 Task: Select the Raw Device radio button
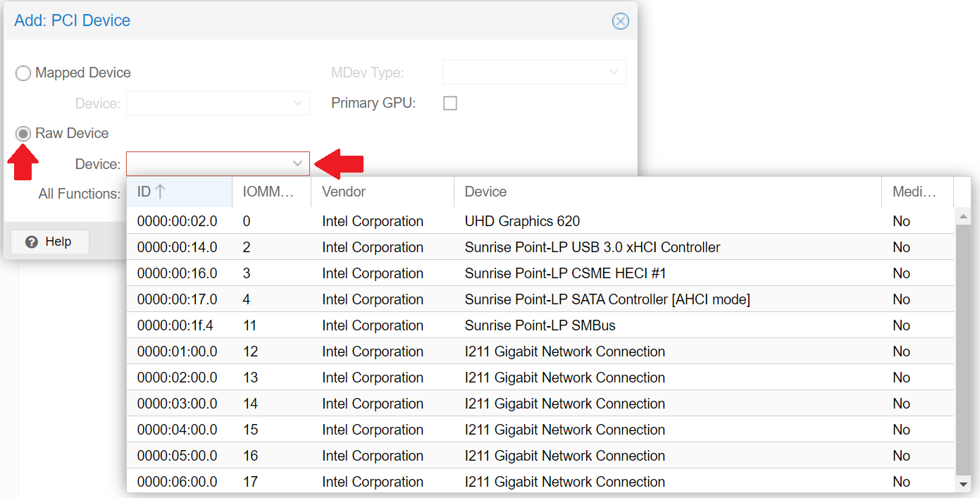point(23,133)
